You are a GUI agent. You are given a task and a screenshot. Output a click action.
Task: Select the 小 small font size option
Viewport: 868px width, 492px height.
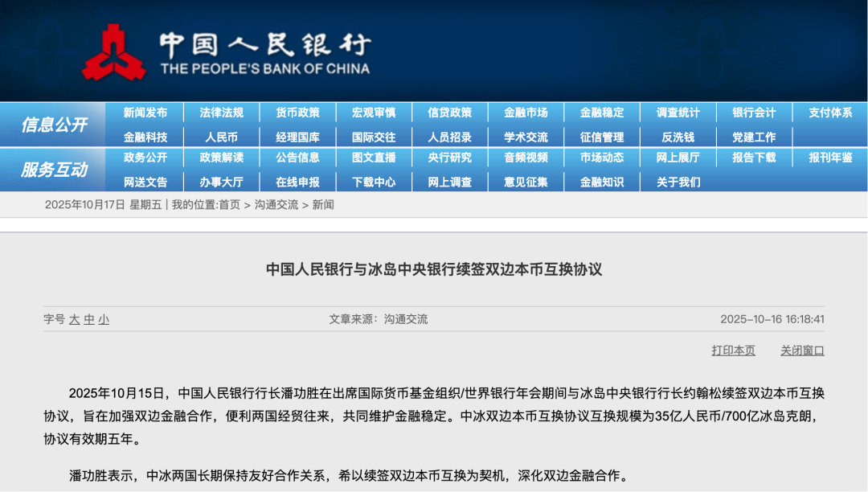[104, 318]
